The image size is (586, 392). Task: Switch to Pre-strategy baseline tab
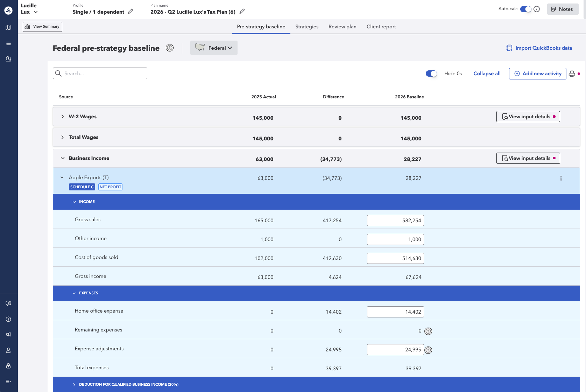tap(261, 27)
